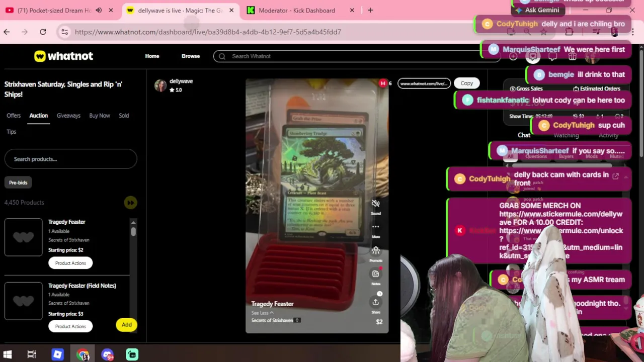Open the Discord-like purple taskbar app
Viewport: 644px width, 362px height.
click(x=107, y=354)
